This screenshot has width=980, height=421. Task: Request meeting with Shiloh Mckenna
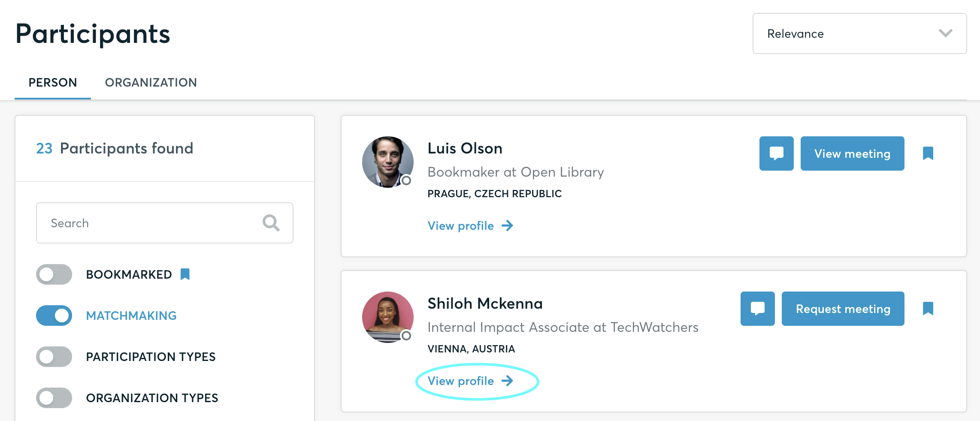point(843,309)
